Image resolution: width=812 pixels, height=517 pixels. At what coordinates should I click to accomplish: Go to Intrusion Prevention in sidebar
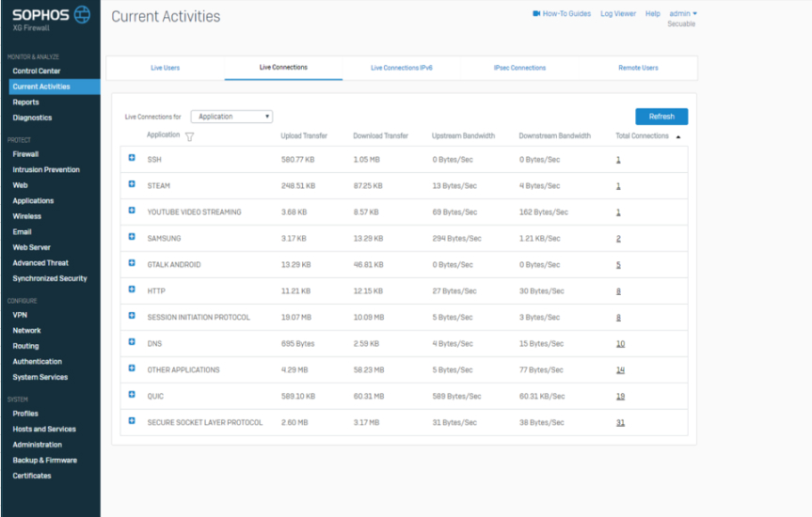coord(46,170)
